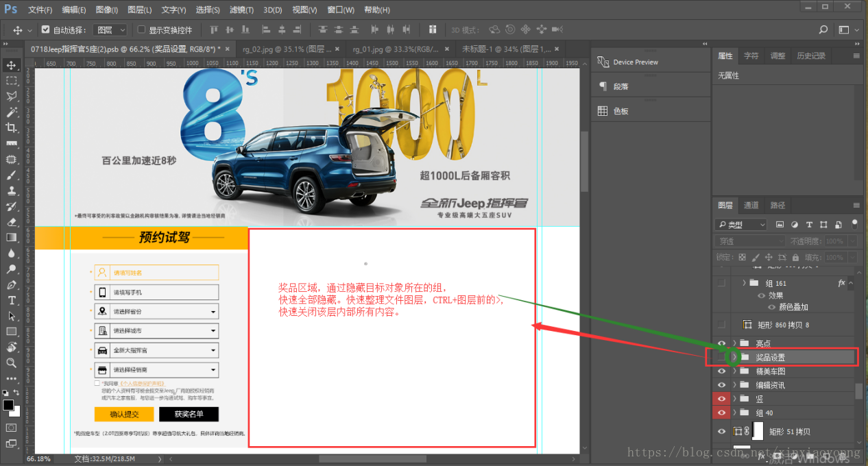
Task: Open the search icon in options bar
Action: pos(823,30)
